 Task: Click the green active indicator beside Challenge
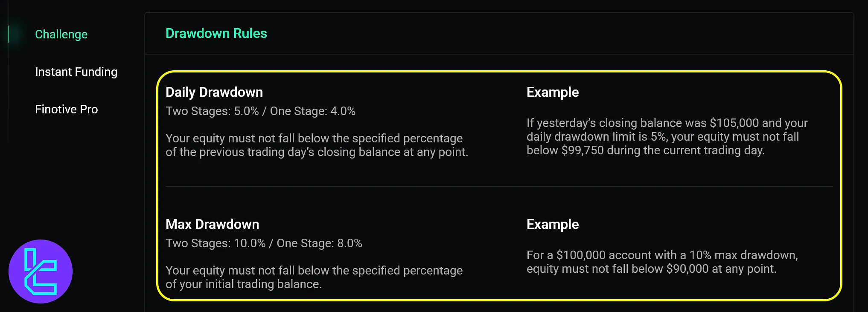(8, 34)
